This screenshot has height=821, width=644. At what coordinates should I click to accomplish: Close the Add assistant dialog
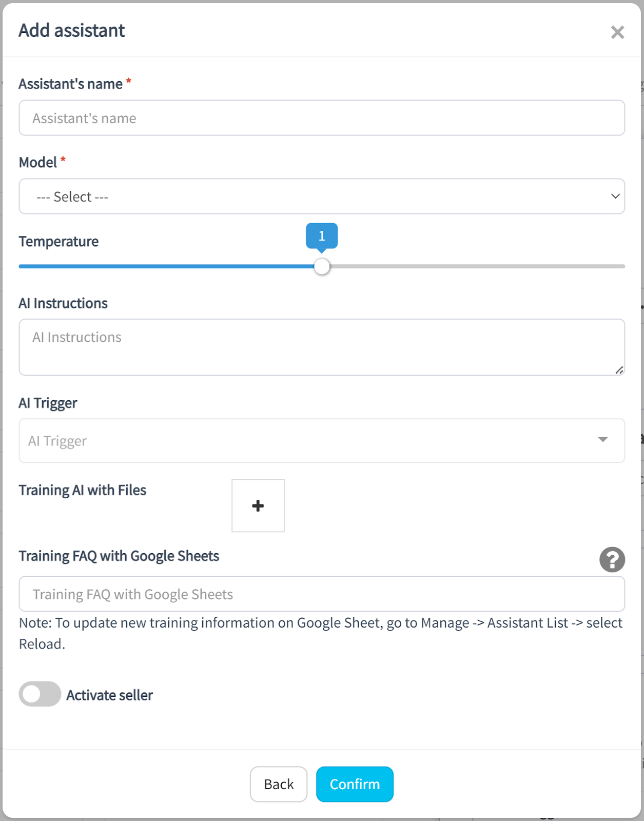[x=617, y=32]
